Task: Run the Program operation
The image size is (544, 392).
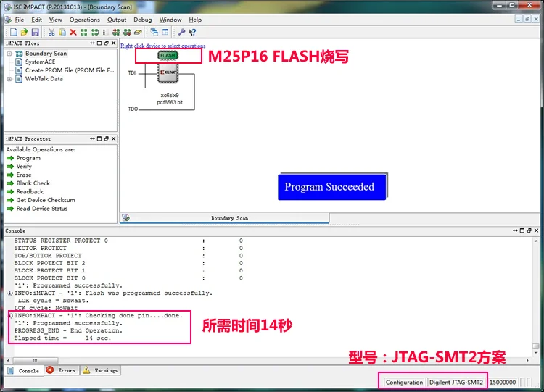Action: [x=28, y=158]
